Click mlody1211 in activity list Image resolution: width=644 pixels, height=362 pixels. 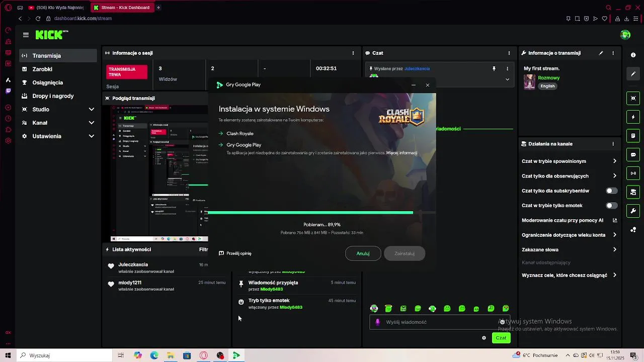pyautogui.click(x=130, y=283)
